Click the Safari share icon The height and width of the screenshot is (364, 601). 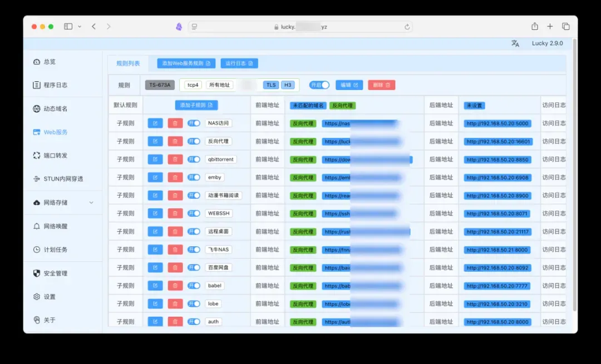click(535, 26)
